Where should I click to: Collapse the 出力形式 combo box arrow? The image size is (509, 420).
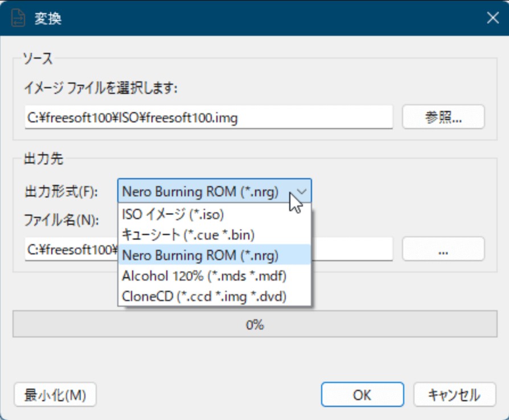[302, 191]
